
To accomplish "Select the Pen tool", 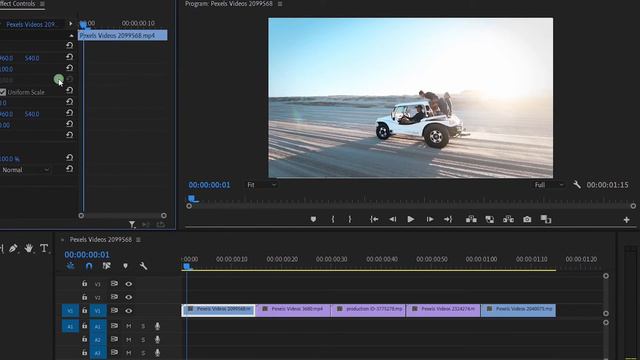I will coord(13,248).
